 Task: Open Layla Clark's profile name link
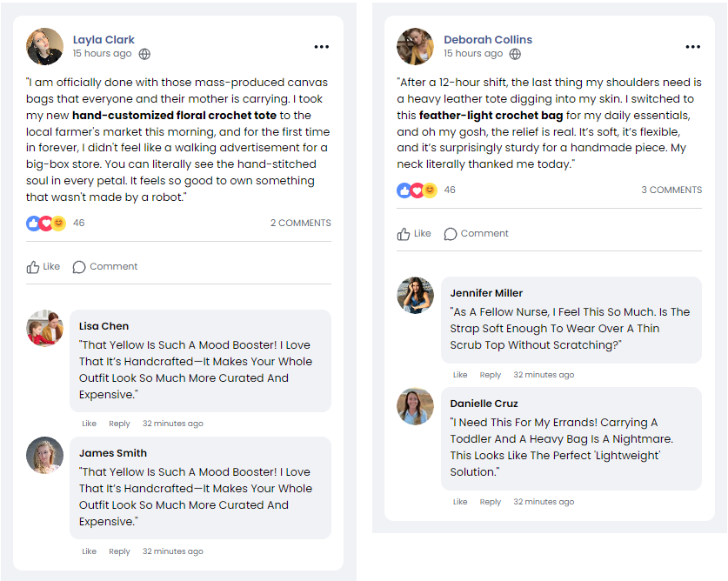(x=104, y=39)
